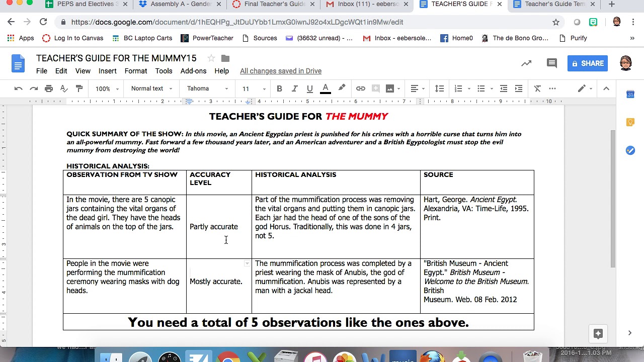Click the Add comment icon in the toolbar
The width and height of the screenshot is (644, 362).
(x=375, y=88)
